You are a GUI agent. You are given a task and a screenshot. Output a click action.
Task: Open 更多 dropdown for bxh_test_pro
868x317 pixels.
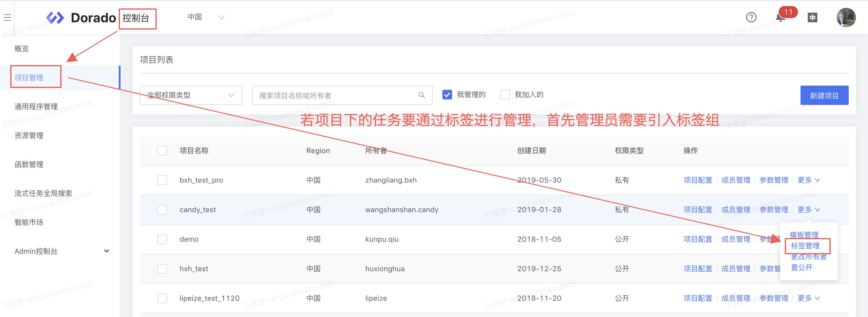(x=808, y=180)
